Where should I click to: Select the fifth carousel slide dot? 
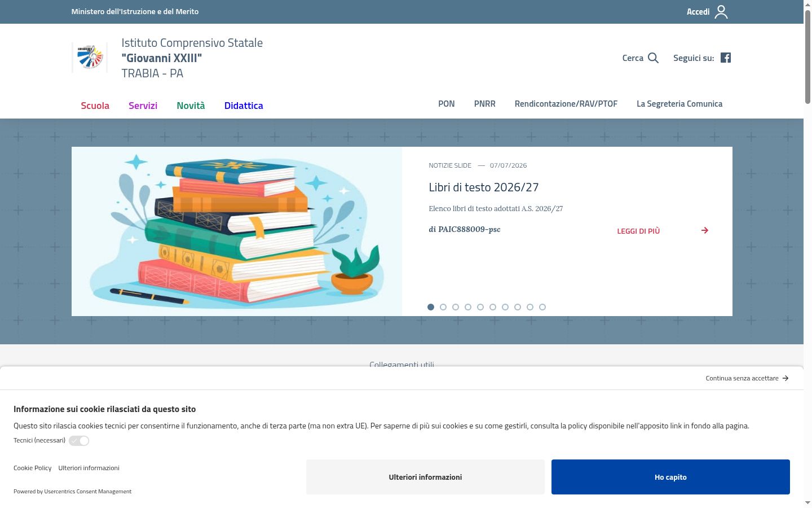click(480, 307)
